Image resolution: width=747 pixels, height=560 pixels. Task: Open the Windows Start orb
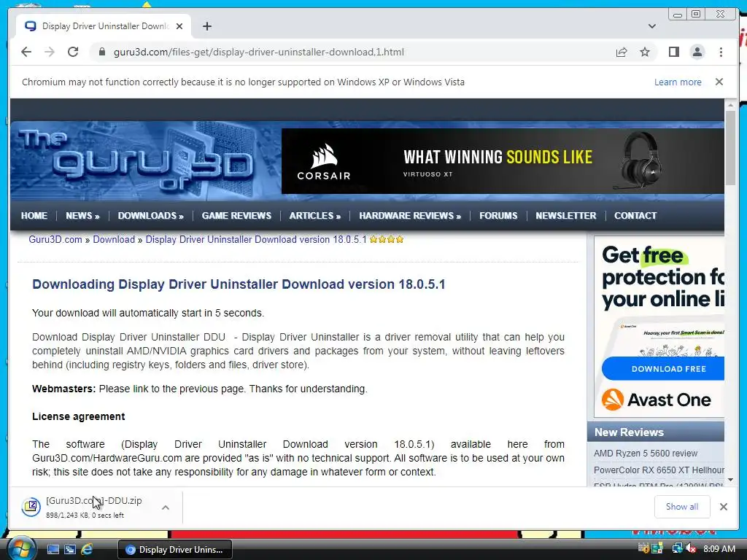click(x=21, y=548)
